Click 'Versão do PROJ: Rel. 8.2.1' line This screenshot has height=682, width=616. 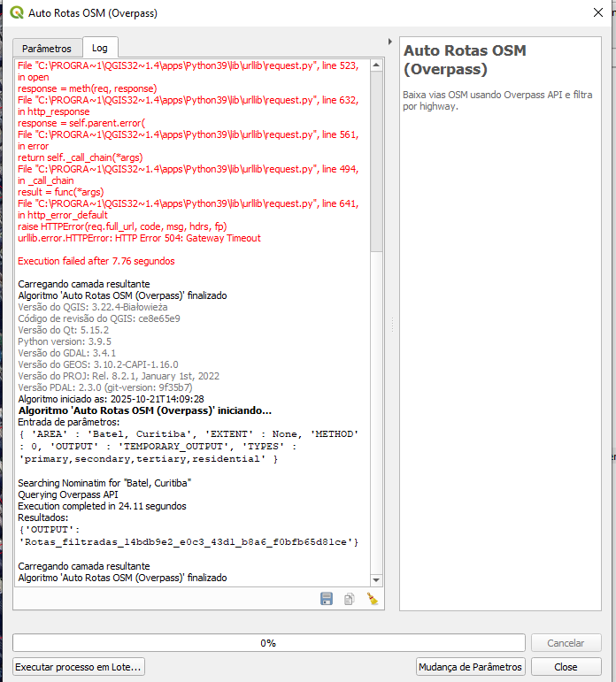click(x=119, y=376)
